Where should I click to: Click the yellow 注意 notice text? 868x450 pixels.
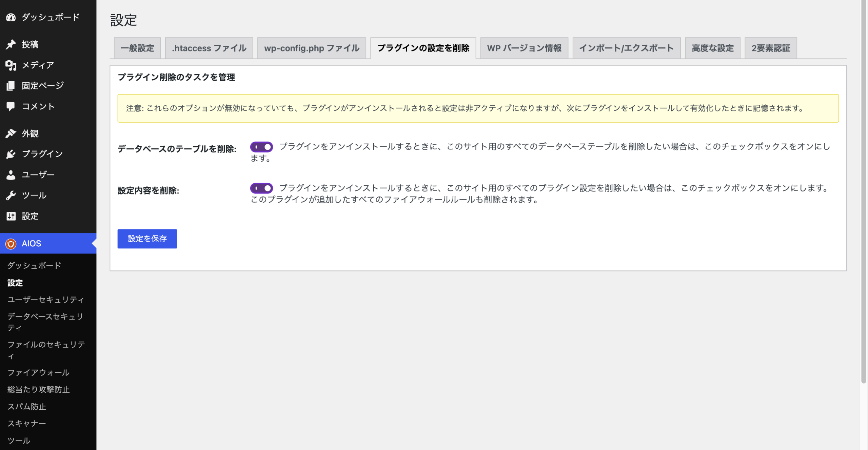coord(465,108)
